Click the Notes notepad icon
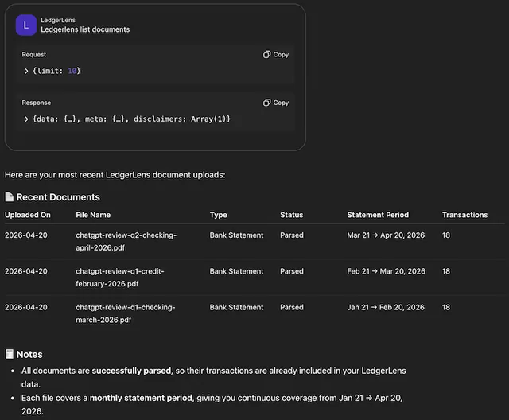509x420 pixels. coord(10,354)
